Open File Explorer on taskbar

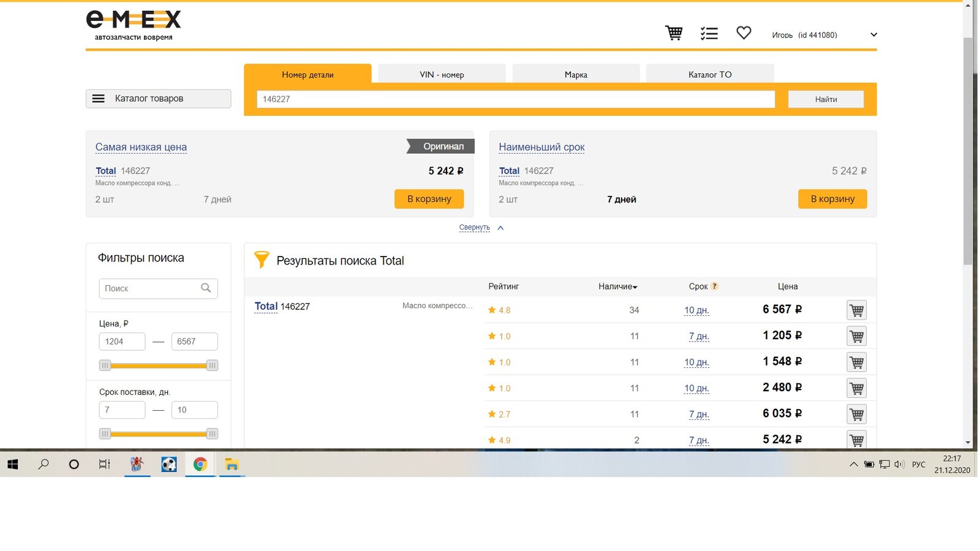click(231, 465)
